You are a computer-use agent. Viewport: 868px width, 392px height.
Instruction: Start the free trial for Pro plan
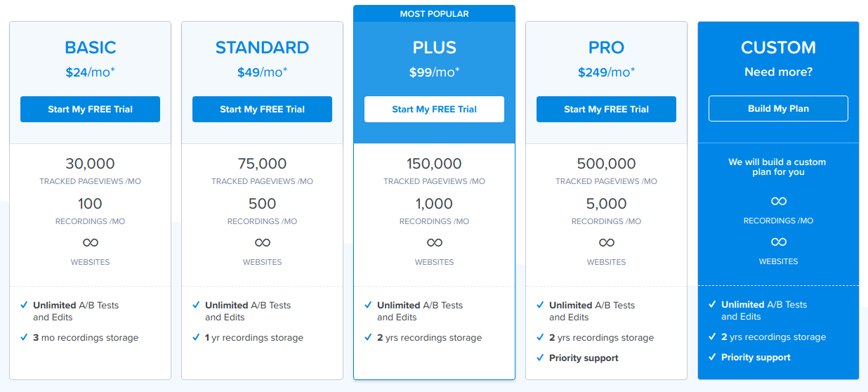[606, 109]
